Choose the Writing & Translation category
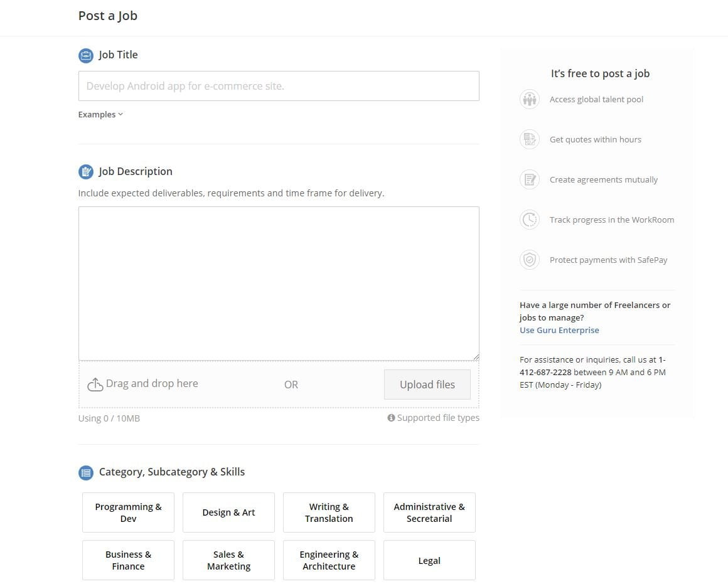 click(x=329, y=512)
